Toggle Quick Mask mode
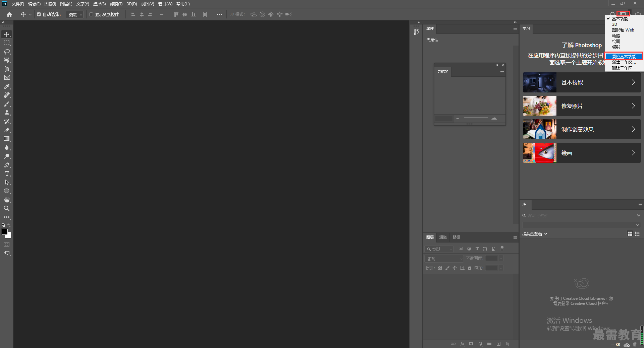The height and width of the screenshot is (348, 644). click(7, 245)
